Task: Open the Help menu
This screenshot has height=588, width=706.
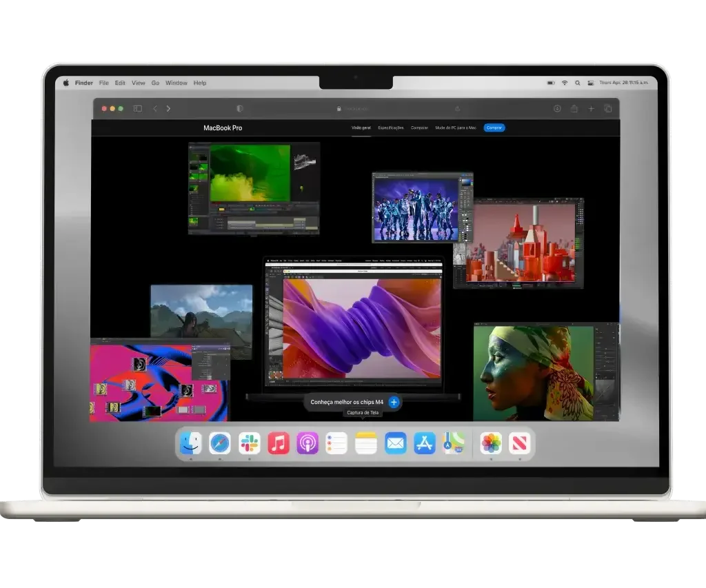Action: coord(200,83)
